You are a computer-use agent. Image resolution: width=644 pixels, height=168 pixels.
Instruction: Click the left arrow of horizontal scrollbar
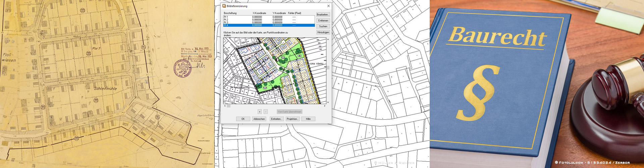[225, 106]
